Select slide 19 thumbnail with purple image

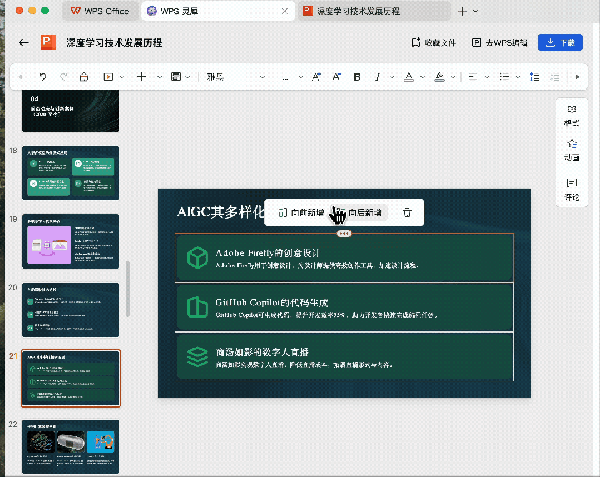tap(70, 241)
